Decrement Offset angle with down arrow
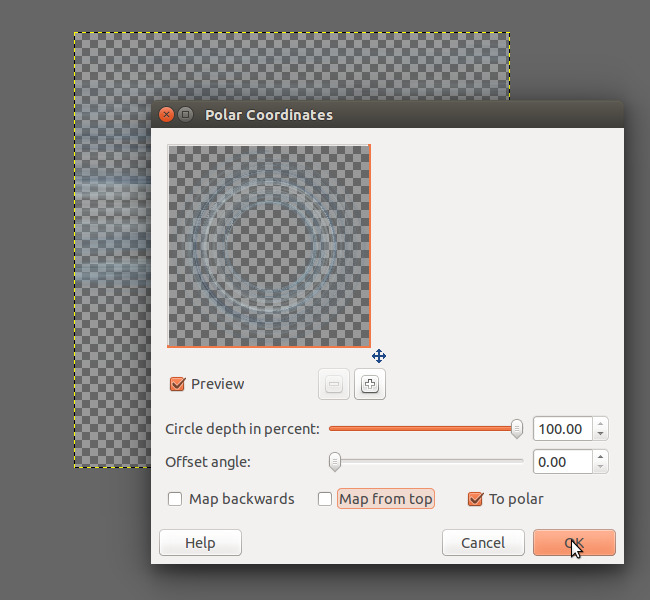 [x=600, y=468]
